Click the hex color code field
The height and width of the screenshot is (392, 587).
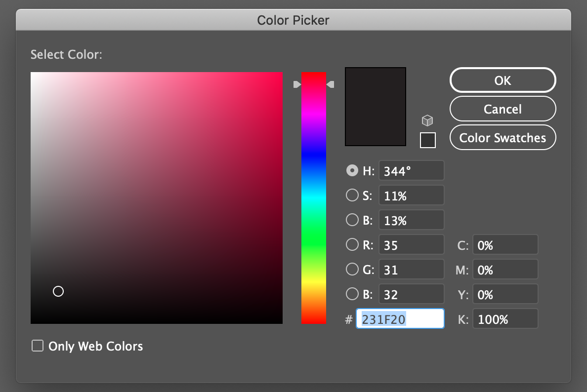(400, 319)
